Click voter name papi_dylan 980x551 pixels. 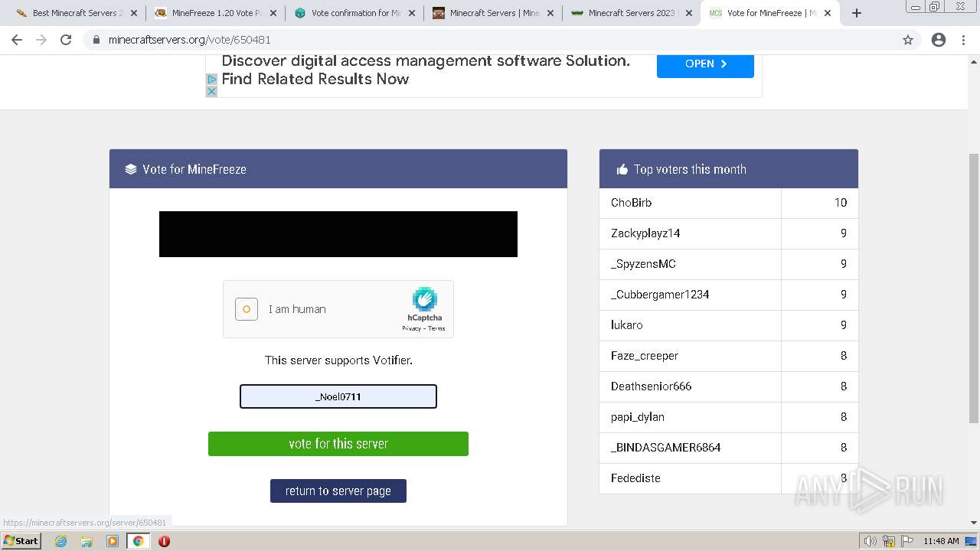pos(638,417)
